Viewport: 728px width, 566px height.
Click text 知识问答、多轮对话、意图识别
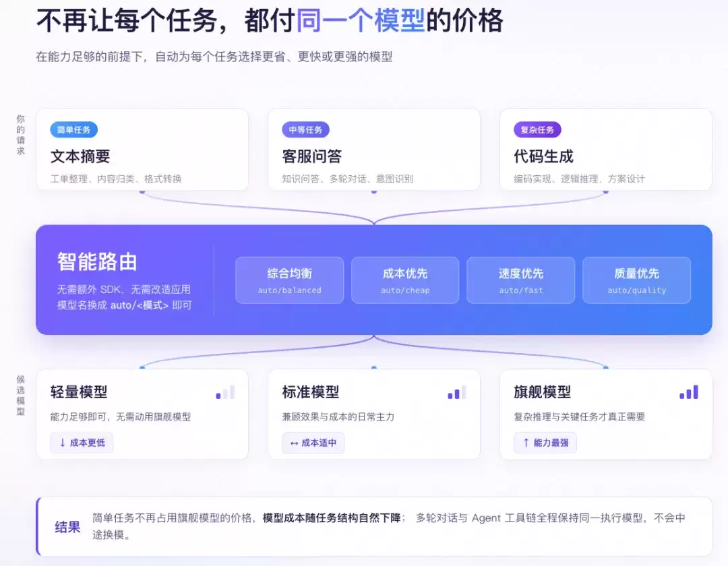(x=348, y=179)
